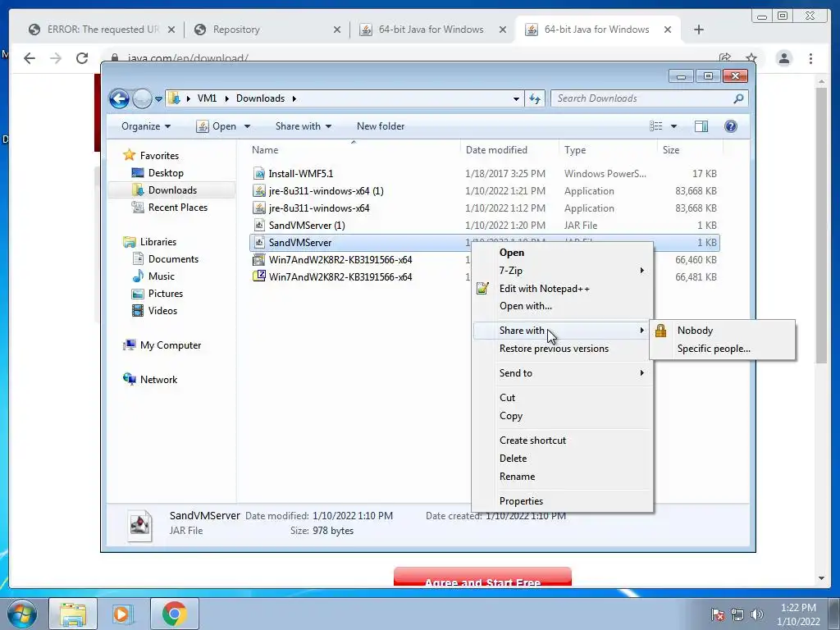Expand the view options dropdown arrow
The width and height of the screenshot is (840, 630).
coord(674,126)
